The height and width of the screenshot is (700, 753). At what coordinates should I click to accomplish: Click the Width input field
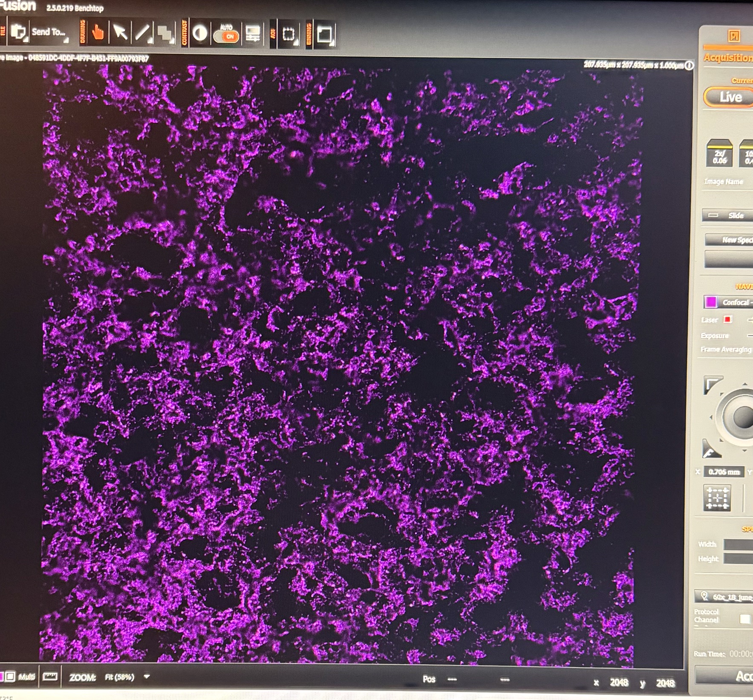pos(738,544)
